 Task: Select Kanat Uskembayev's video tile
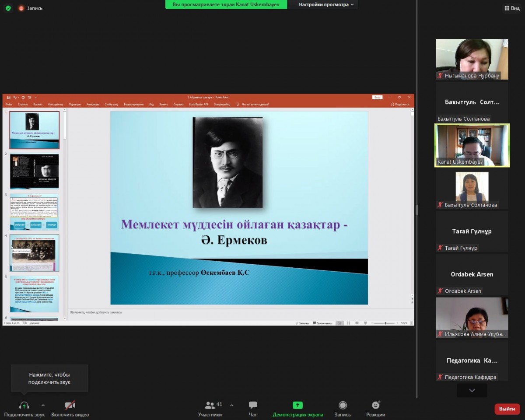click(x=472, y=145)
